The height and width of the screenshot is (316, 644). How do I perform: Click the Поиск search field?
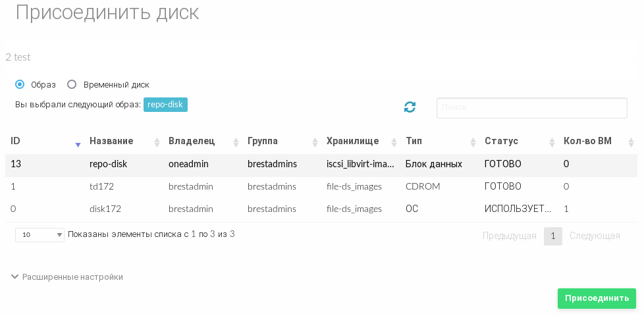coord(531,108)
